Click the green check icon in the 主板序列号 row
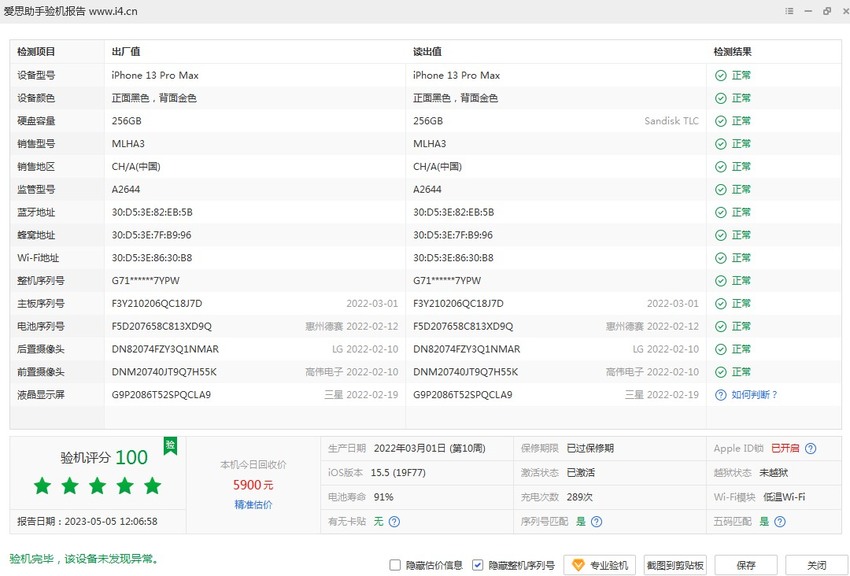 720,303
